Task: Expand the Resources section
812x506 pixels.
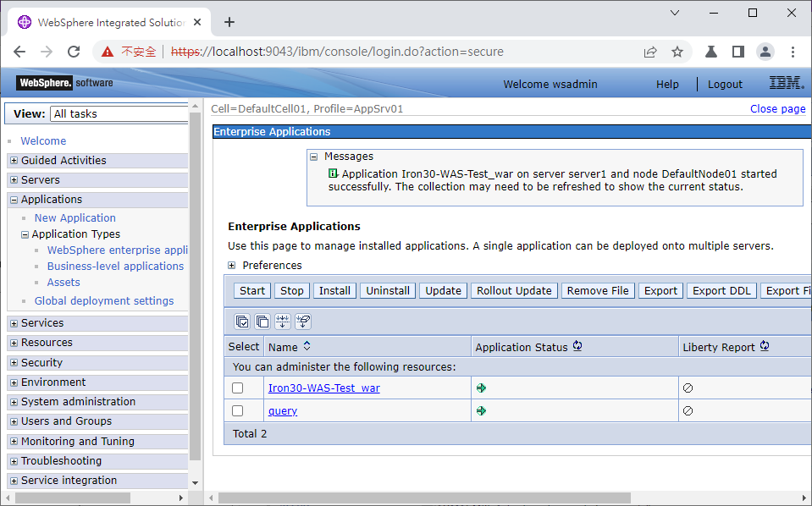Action: pos(14,344)
